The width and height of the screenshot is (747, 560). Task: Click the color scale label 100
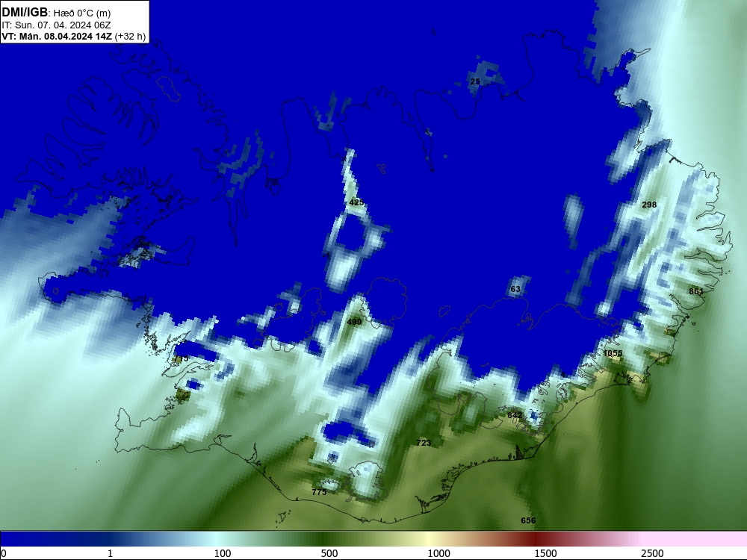(x=223, y=553)
